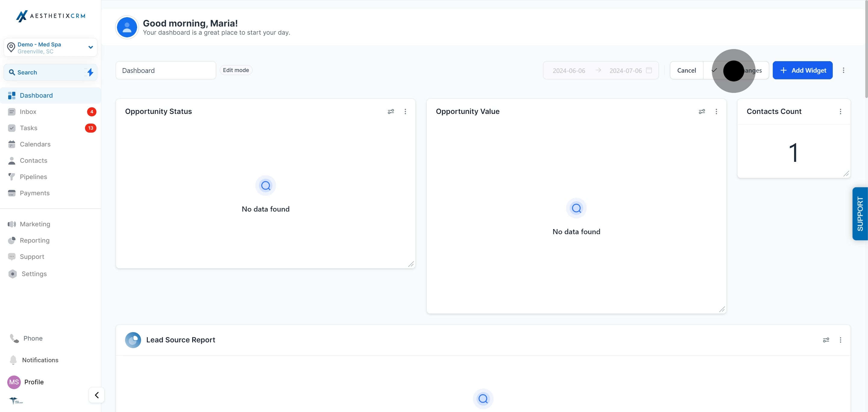Click the calendar icon in date range

point(649,71)
